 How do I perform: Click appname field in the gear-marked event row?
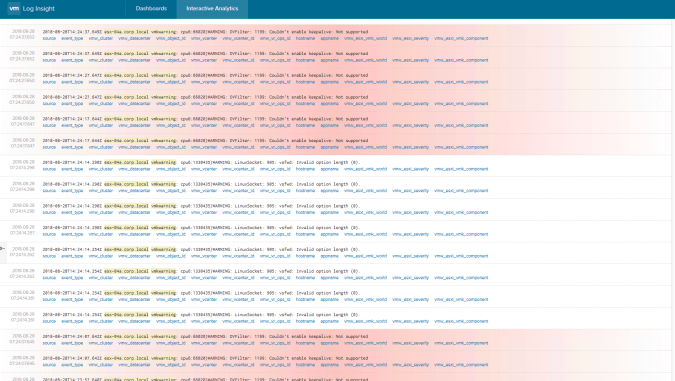(x=330, y=256)
